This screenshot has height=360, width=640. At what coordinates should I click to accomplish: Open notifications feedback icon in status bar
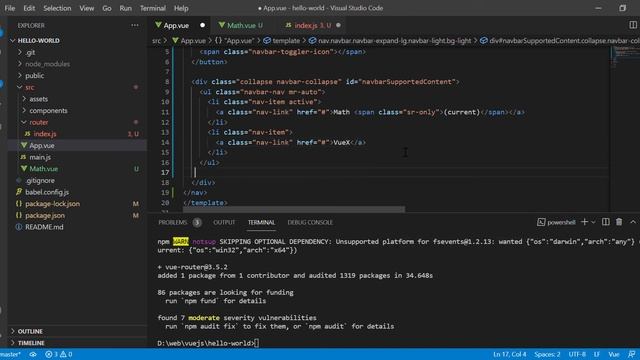coord(632,354)
